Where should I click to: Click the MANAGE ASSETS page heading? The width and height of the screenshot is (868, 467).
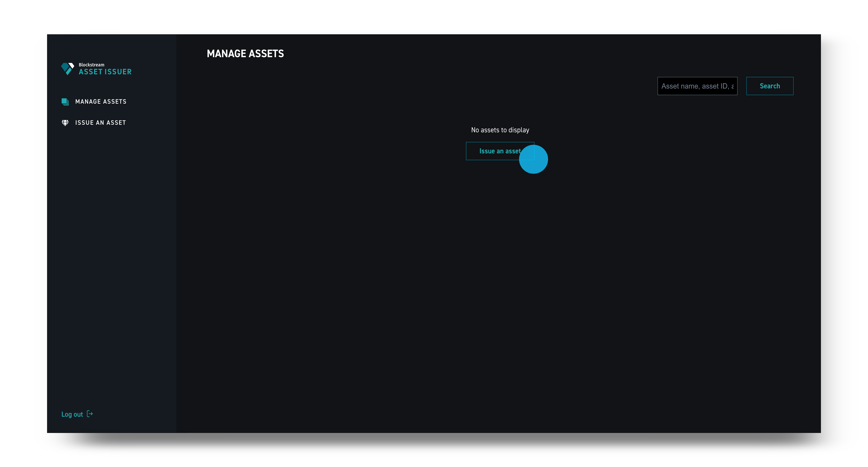(x=245, y=54)
